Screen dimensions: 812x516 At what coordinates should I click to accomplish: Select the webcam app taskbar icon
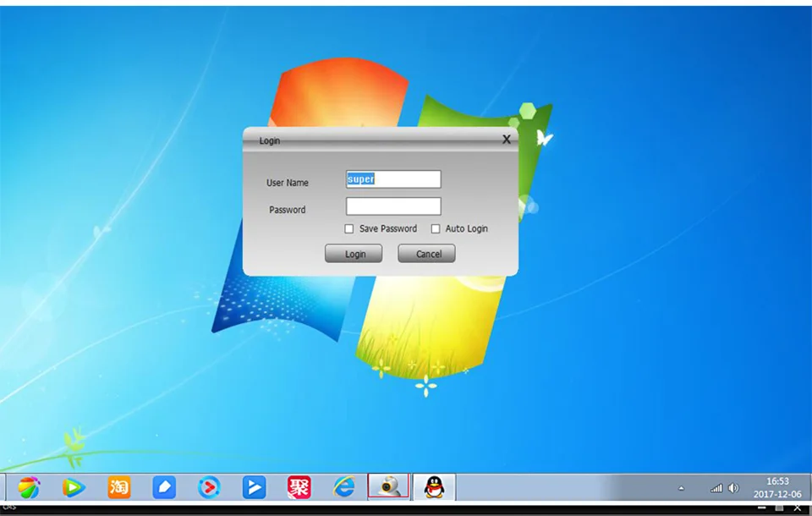point(388,487)
